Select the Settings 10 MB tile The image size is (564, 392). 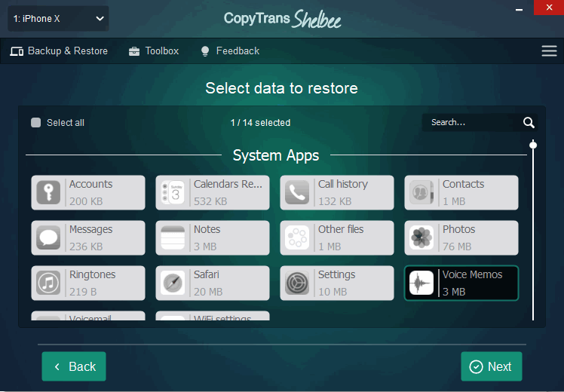pyautogui.click(x=337, y=283)
